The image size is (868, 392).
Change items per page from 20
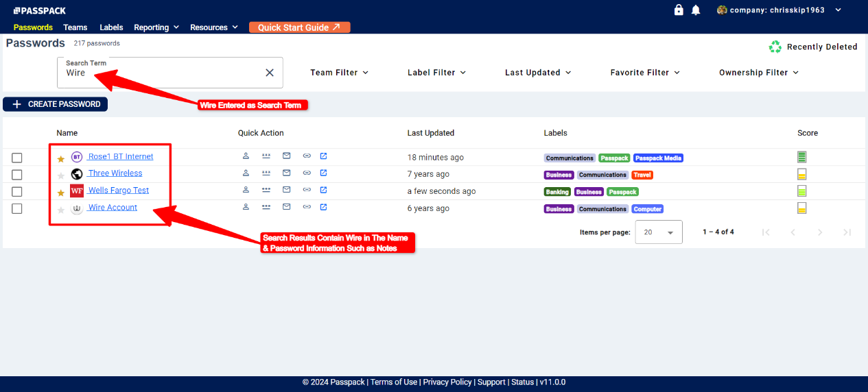pos(659,232)
